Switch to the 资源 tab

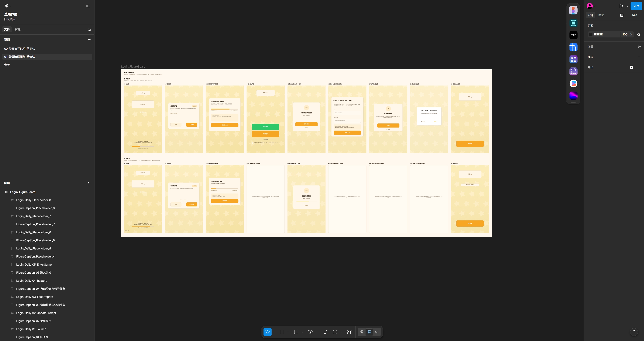click(17, 30)
